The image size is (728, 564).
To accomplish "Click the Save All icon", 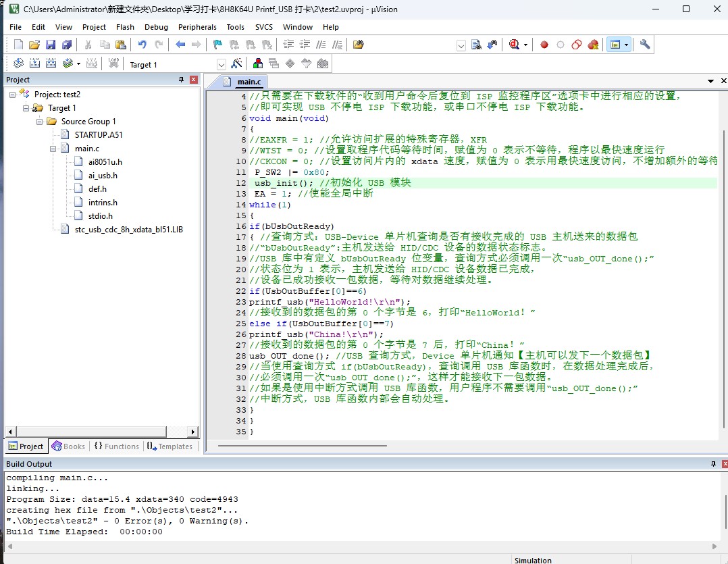I will tap(67, 45).
